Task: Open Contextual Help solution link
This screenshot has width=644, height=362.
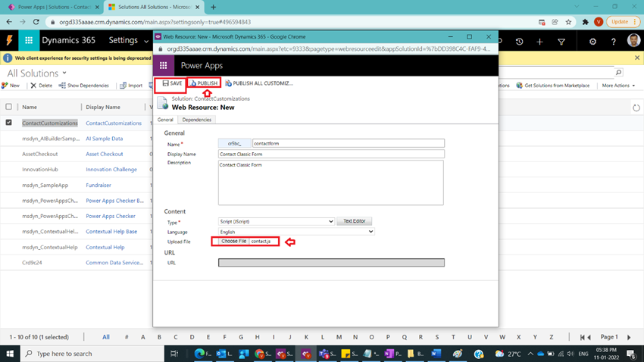Action: pyautogui.click(x=105, y=247)
